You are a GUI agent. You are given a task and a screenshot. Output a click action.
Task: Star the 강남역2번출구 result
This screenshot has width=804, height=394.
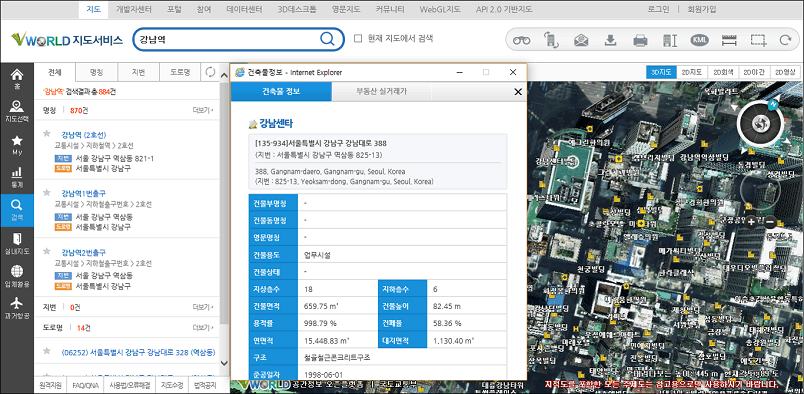pyautogui.click(x=47, y=251)
